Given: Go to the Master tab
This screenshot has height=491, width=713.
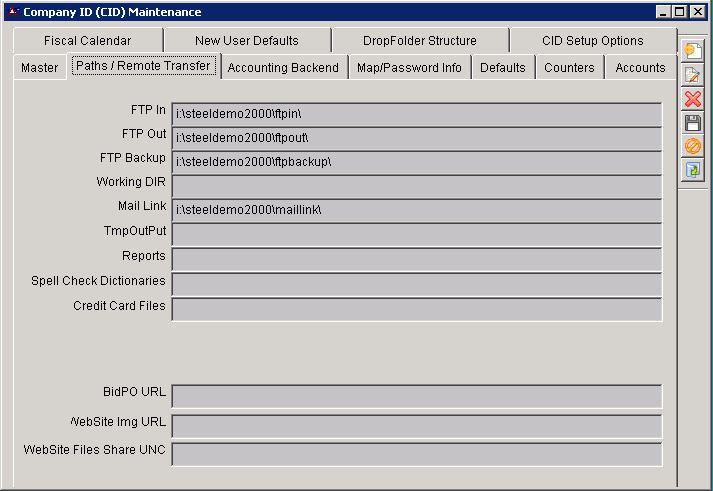Looking at the screenshot, I should (x=40, y=68).
